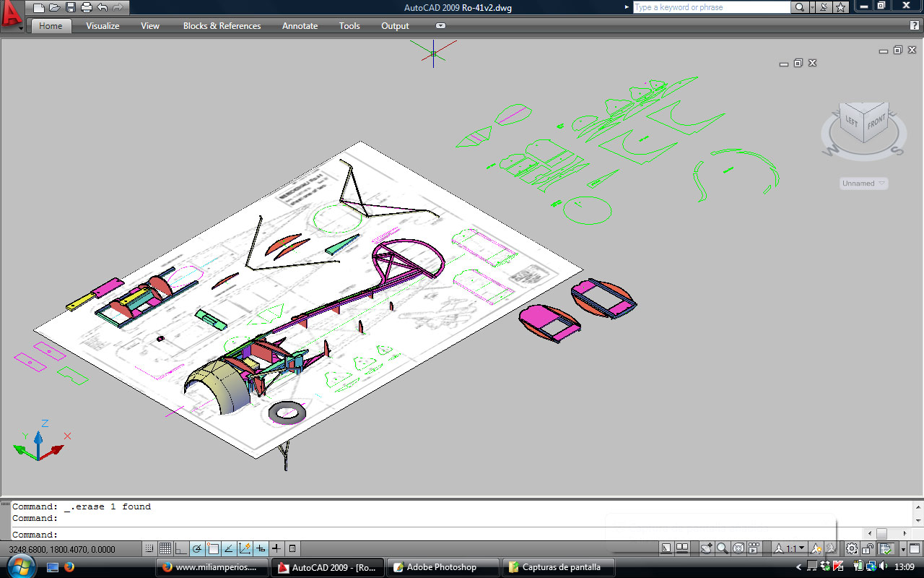Click the Pan hand icon in status bar
This screenshot has width=924, height=578.
point(706,549)
